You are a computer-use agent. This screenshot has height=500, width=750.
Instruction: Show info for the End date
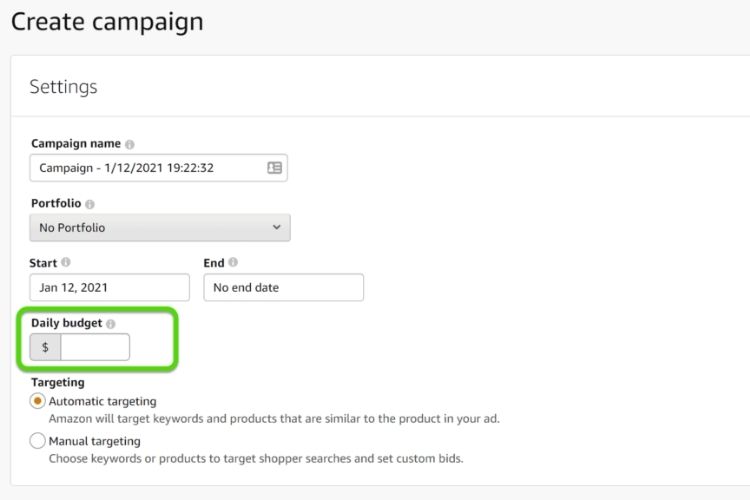pyautogui.click(x=233, y=263)
